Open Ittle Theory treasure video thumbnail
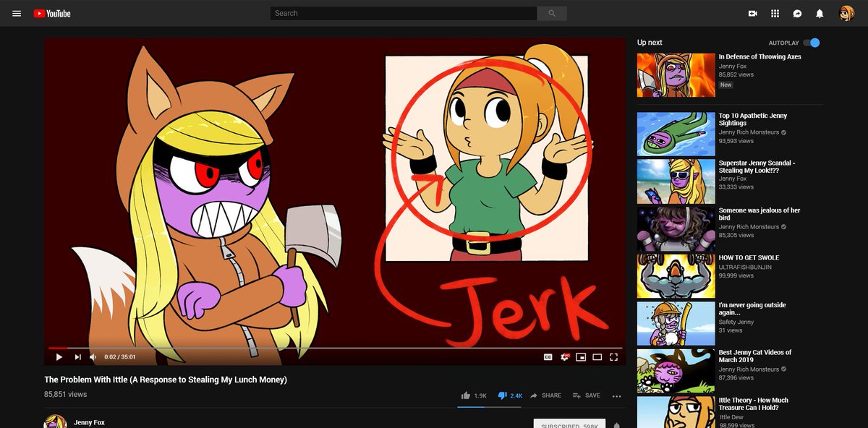 (x=676, y=412)
